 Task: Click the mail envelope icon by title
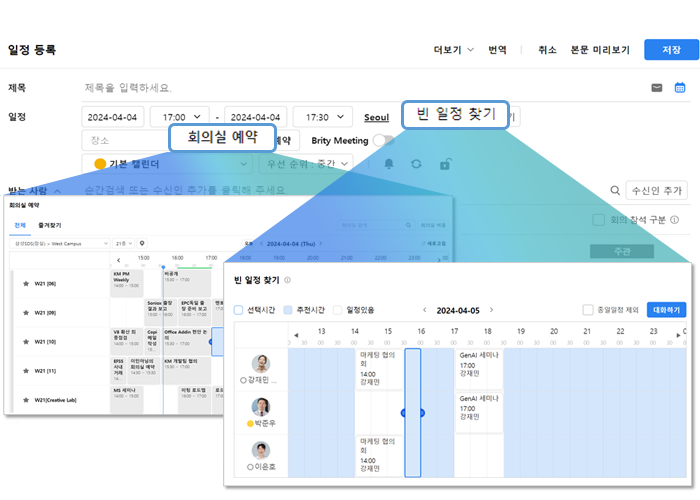pos(657,88)
